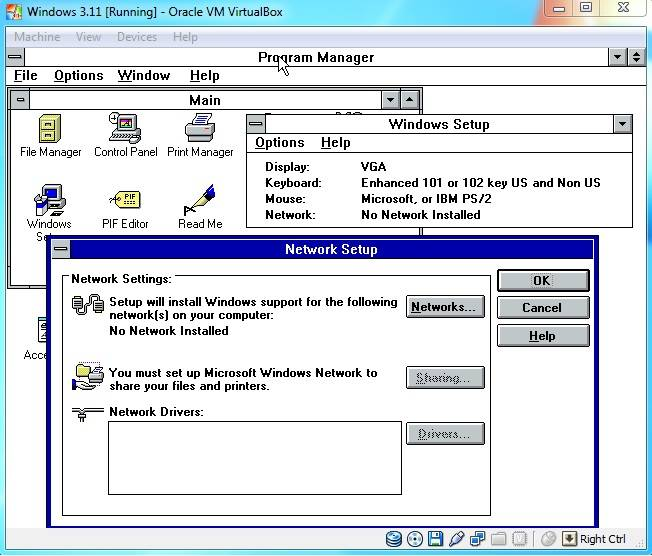Select the Control Panel icon
Viewport: 652px width, 556px height.
coord(125,129)
